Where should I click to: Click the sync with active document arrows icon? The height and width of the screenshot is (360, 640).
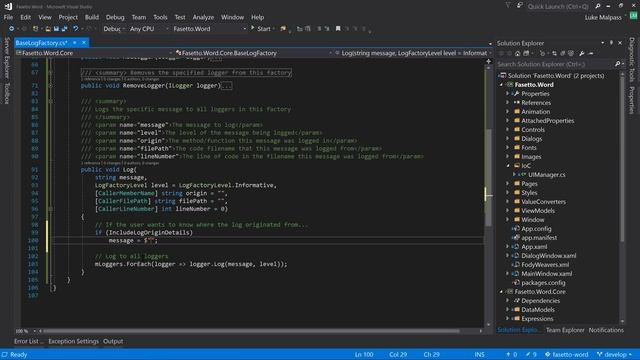pyautogui.click(x=554, y=53)
